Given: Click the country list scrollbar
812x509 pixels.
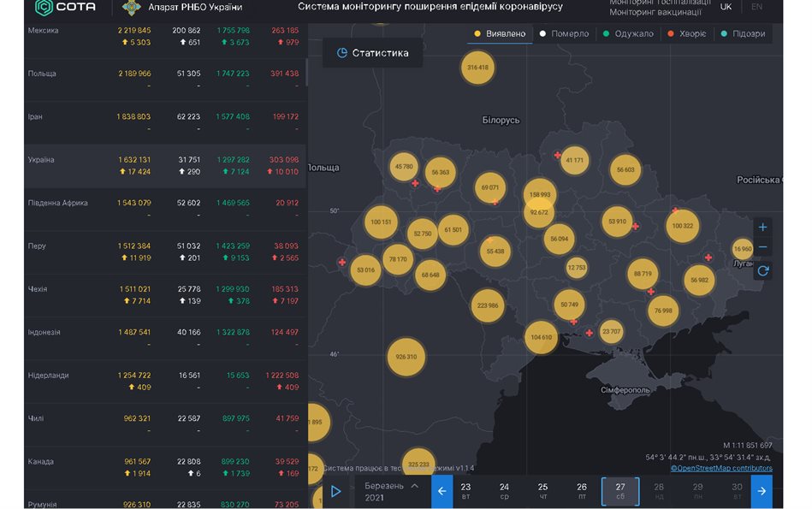Looking at the screenshot, I should pos(306,72).
